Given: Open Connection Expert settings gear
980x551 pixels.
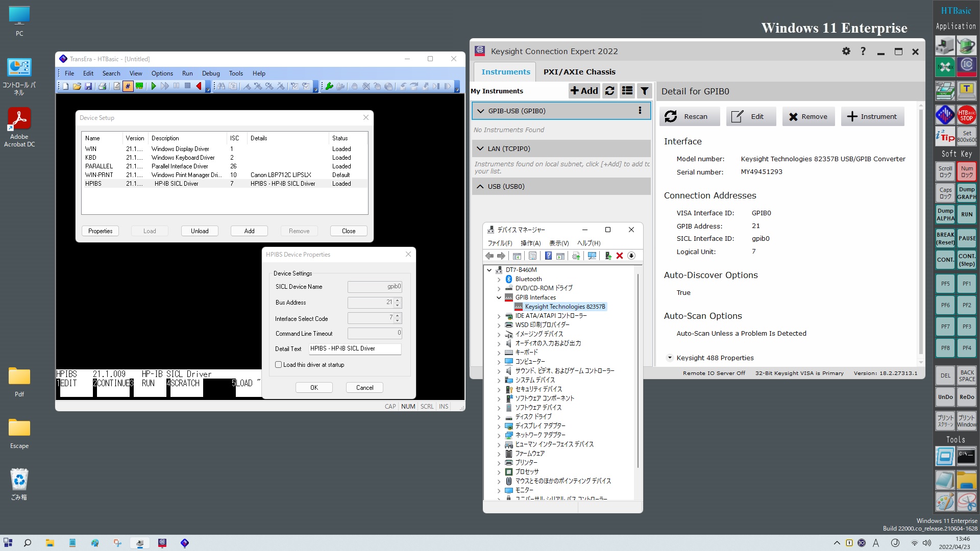Looking at the screenshot, I should (x=846, y=51).
